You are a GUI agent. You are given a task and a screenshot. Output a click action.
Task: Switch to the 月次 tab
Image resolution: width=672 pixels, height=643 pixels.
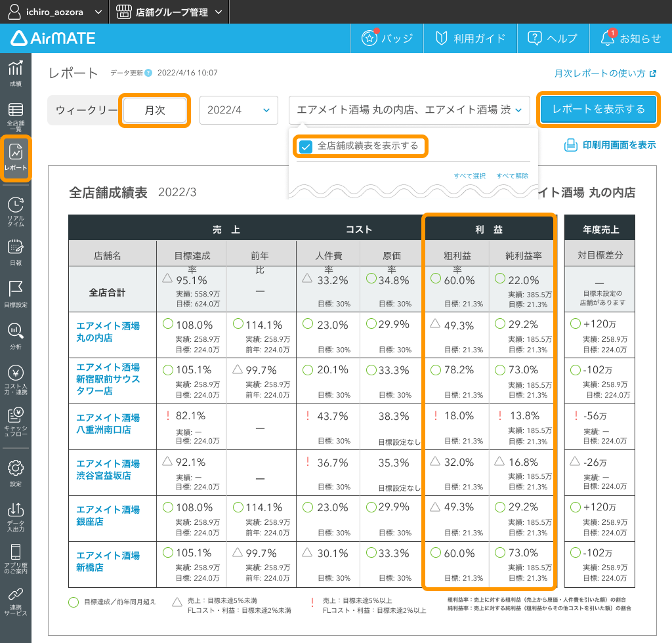(155, 110)
